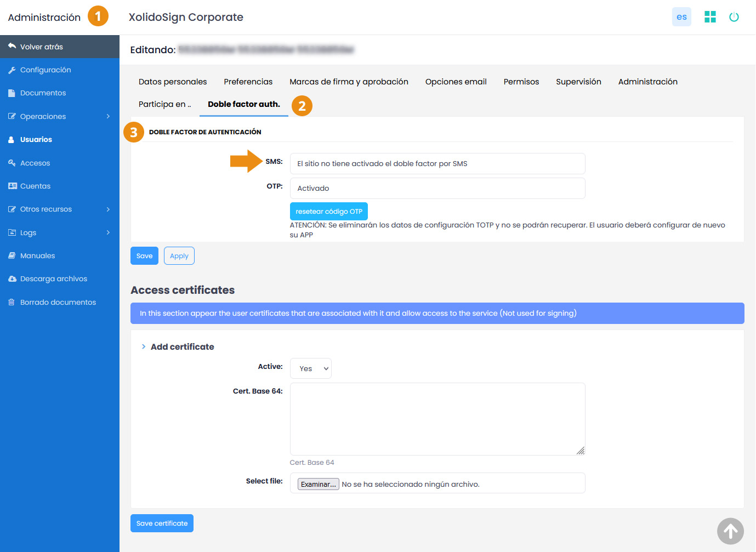Screen dimensions: 756x552
Task: Open the Marcas de firma y aprobación tab
Action: coord(349,82)
